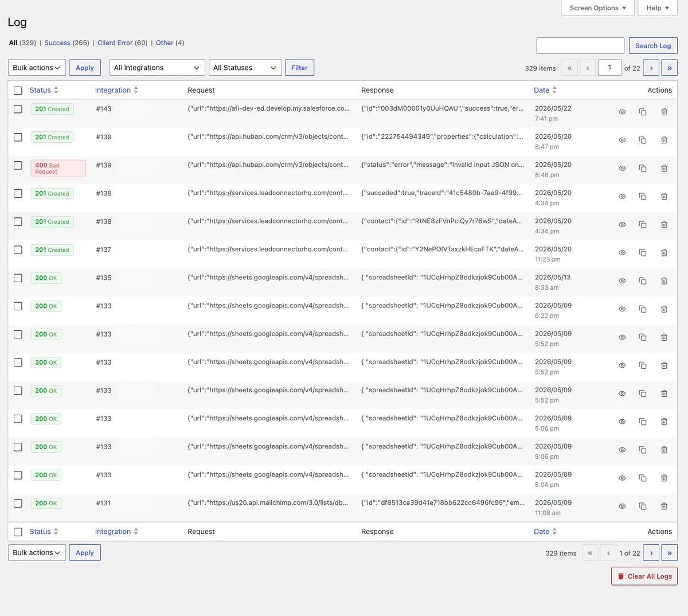Tick the select-all checkbox in table header
Image resolution: width=688 pixels, height=616 pixels.
click(18, 91)
